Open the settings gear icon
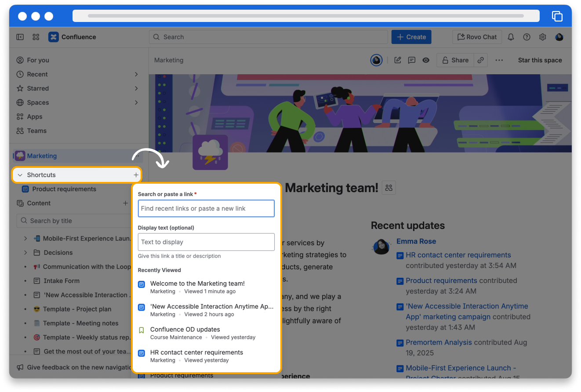Screen dimensions: 581x392 click(543, 37)
